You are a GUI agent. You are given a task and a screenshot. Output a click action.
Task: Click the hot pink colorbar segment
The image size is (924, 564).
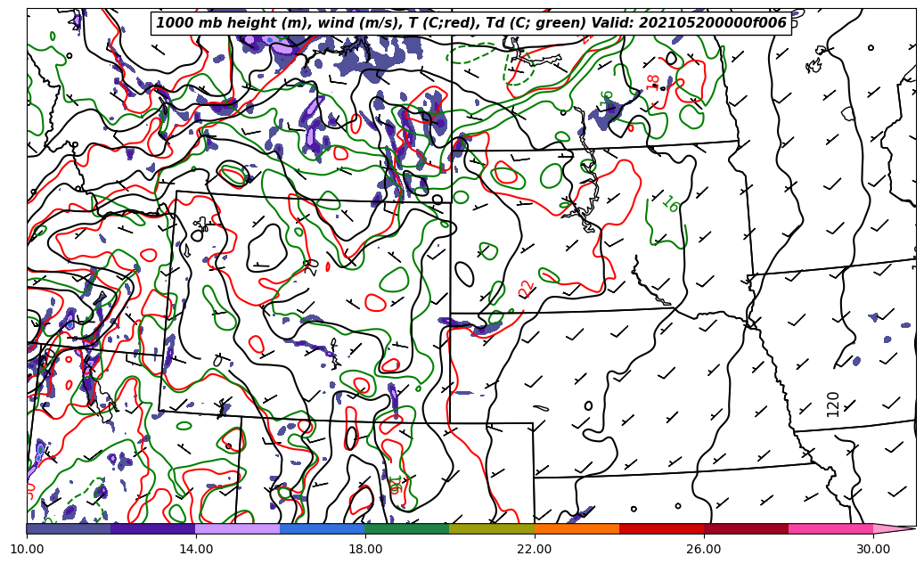pyautogui.click(x=830, y=528)
